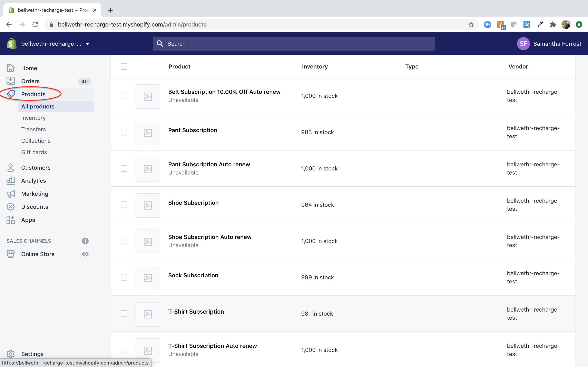Click the Marketing icon in sidebar
The height and width of the screenshot is (367, 588).
click(x=11, y=194)
